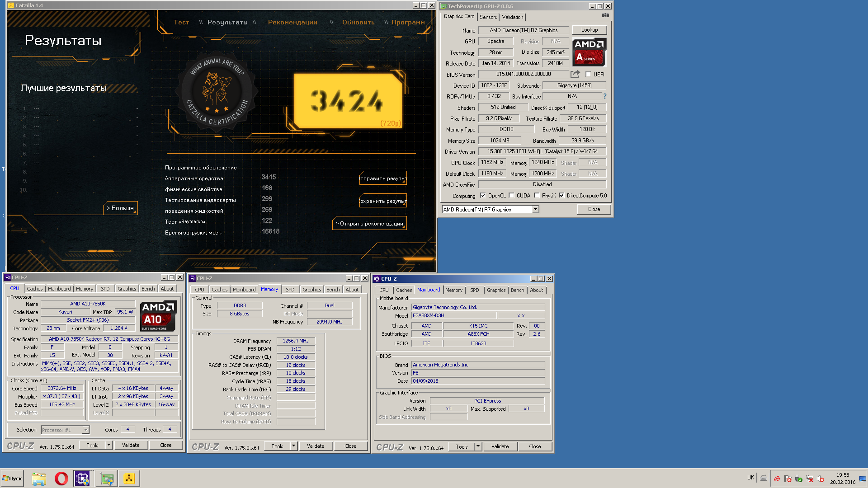Click the AMD A10 processor logo in CPU-Z
The height and width of the screenshot is (488, 868).
click(158, 316)
